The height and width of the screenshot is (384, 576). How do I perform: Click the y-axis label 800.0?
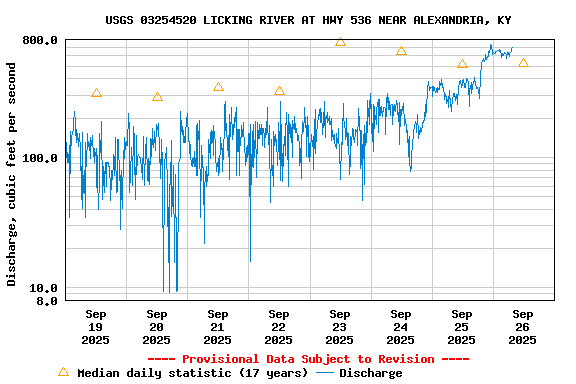click(40, 40)
